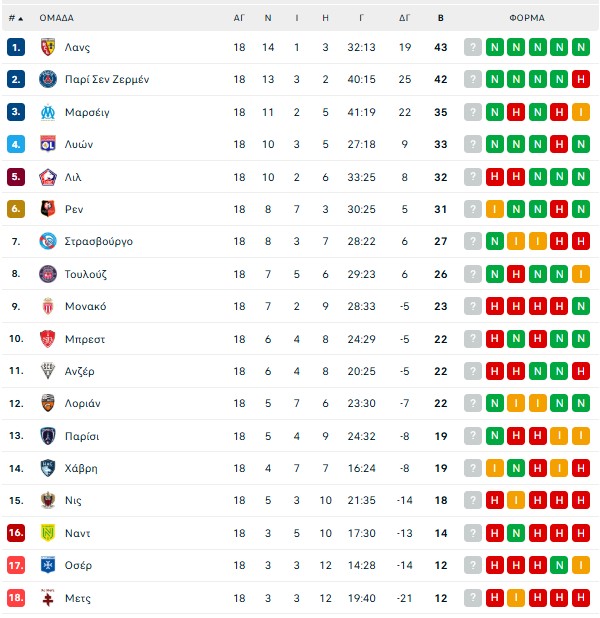Sort by the ΔΓ goal difference header

(x=405, y=18)
